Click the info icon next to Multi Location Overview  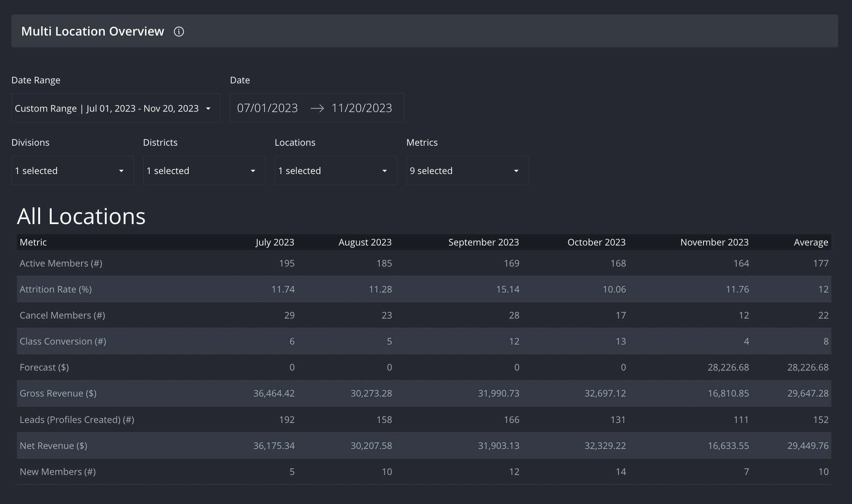(179, 31)
